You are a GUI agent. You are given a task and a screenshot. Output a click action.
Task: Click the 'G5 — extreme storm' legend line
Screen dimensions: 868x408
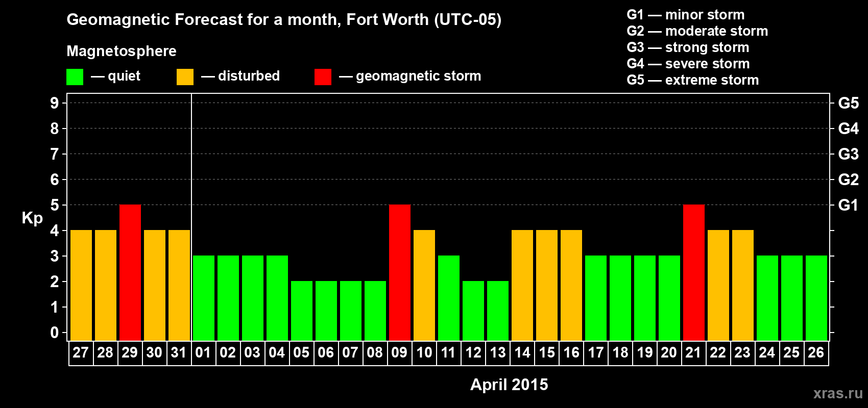(x=693, y=80)
